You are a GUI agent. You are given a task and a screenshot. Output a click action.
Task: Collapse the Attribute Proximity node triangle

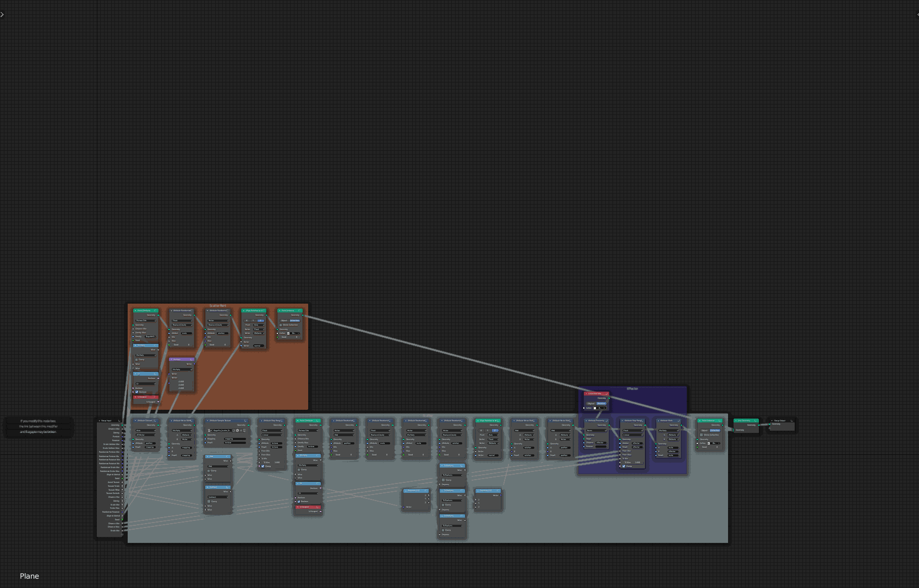(x=586, y=421)
